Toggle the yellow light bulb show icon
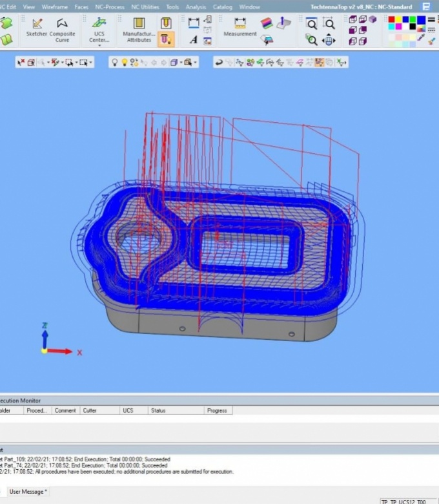Viewport: 439px width, 504px height. 125,63
